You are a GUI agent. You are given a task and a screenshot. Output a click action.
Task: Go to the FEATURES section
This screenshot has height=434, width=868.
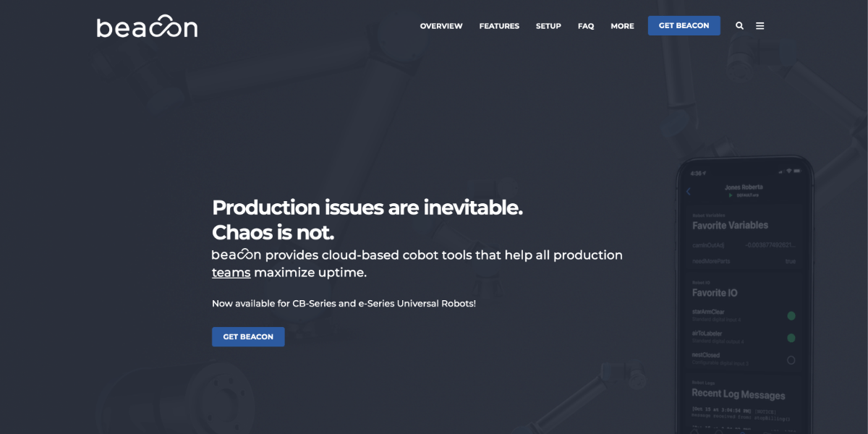click(x=499, y=26)
